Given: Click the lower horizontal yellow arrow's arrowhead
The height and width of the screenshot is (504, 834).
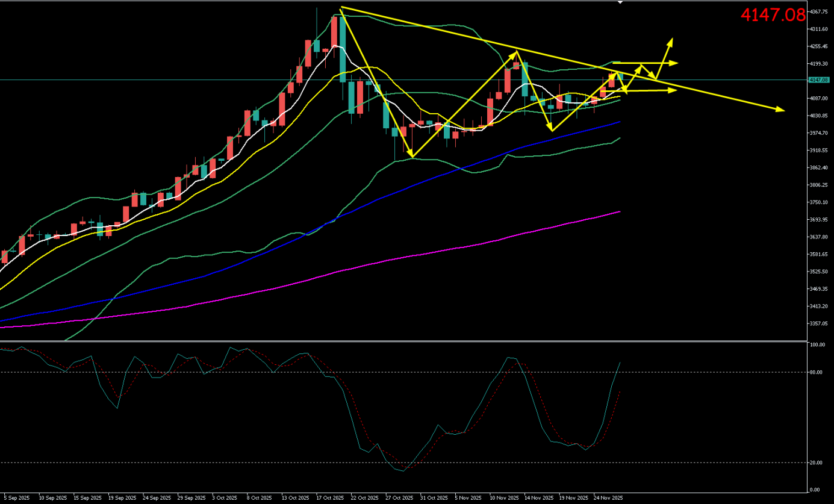Looking at the screenshot, I should pyautogui.click(x=674, y=90).
